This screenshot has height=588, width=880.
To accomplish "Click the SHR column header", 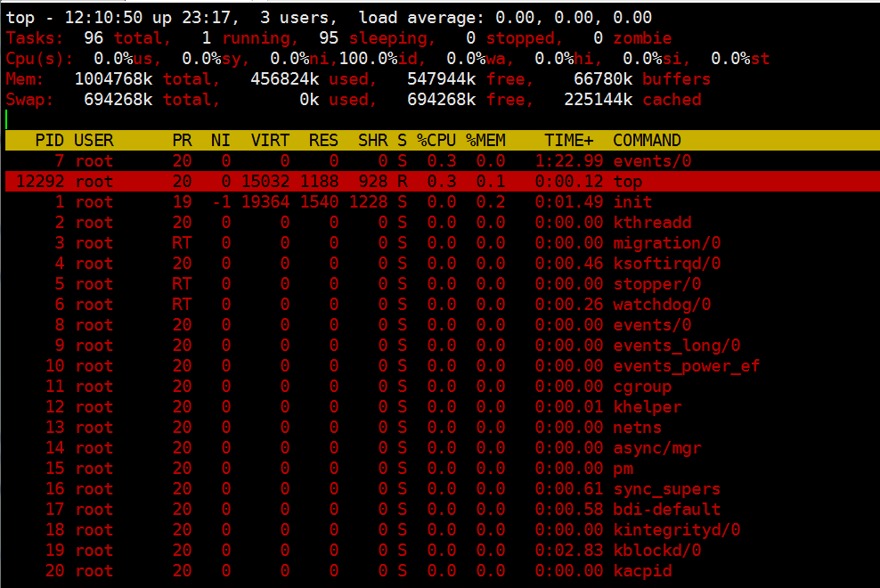I will point(372,141).
